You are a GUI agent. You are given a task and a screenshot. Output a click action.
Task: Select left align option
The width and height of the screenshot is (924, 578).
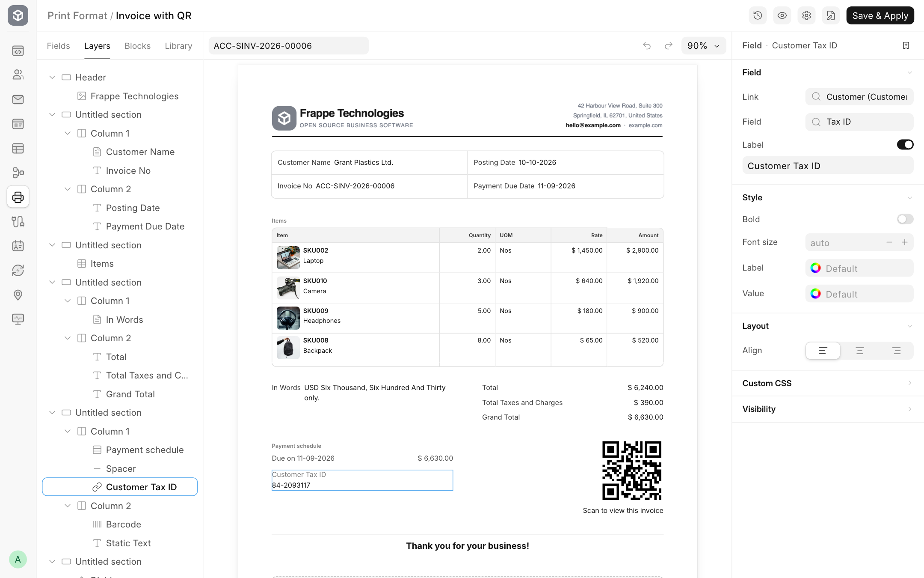[x=823, y=351]
